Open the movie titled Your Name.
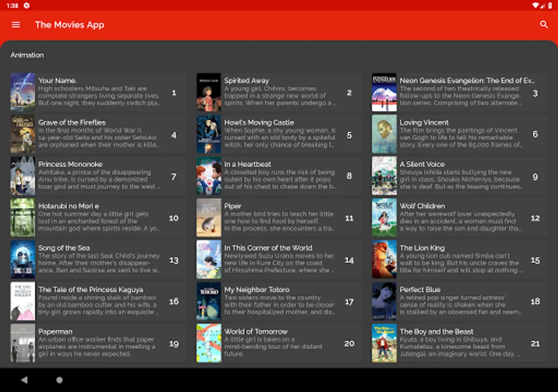The image size is (558, 392). coord(58,81)
